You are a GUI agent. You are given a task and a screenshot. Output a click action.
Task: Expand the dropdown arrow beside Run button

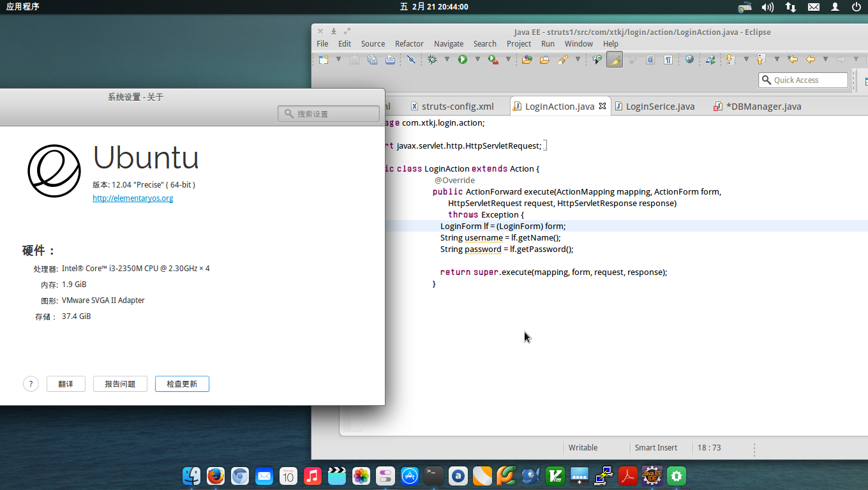477,59
